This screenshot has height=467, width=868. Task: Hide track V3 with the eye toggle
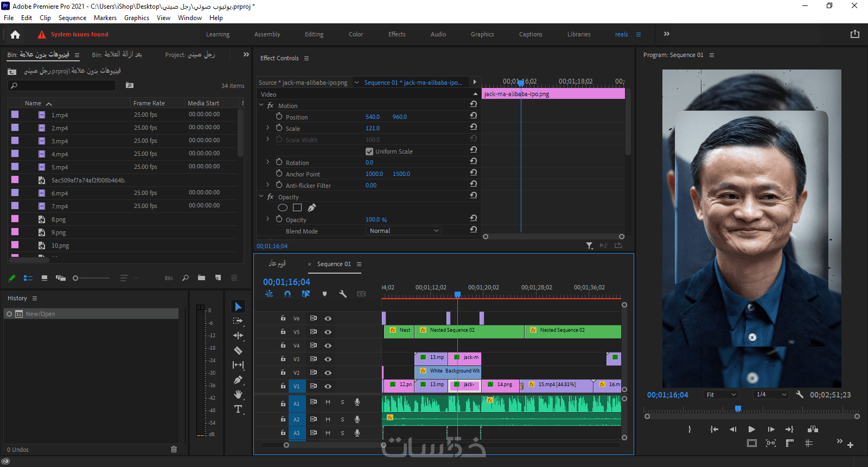click(x=328, y=359)
